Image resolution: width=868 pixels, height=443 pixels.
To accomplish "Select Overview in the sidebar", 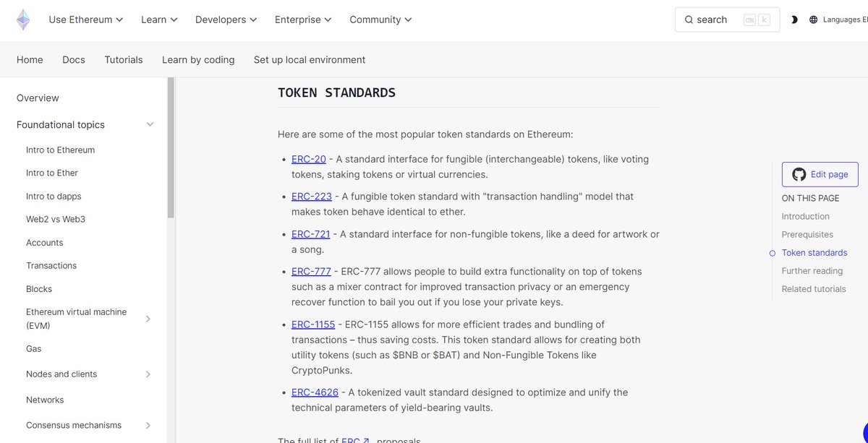I will (38, 98).
